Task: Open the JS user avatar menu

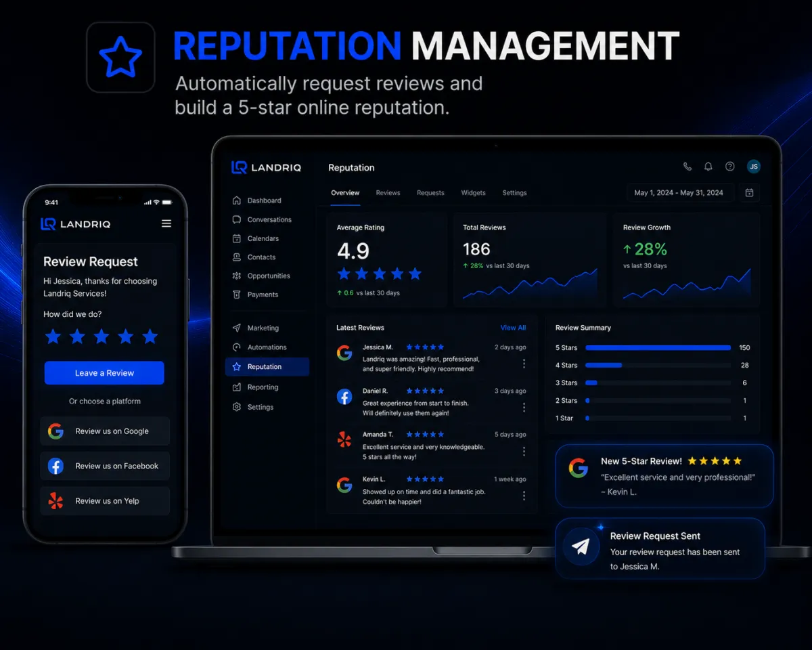Action: pos(754,167)
